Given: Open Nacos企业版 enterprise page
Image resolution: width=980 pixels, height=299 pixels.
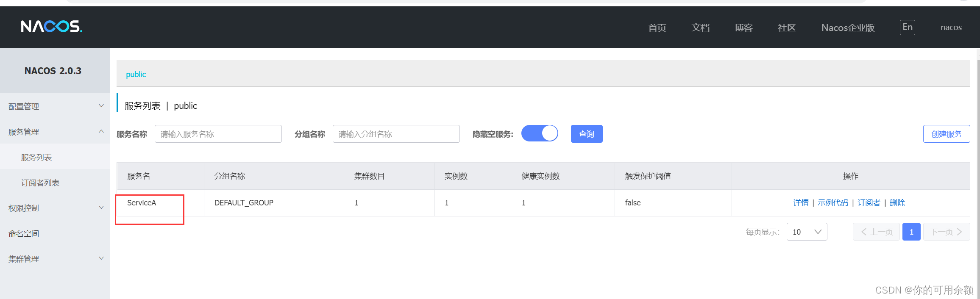Looking at the screenshot, I should pyautogui.click(x=848, y=28).
